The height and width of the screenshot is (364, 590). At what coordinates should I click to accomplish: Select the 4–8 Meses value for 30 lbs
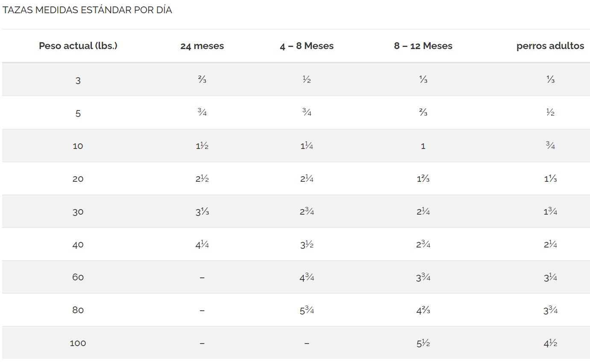coord(307,212)
